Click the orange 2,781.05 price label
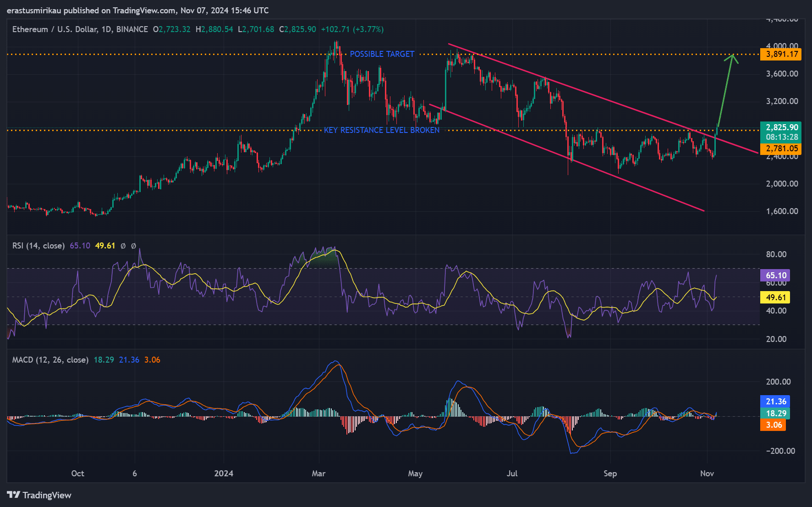The width and height of the screenshot is (812, 507). click(781, 149)
